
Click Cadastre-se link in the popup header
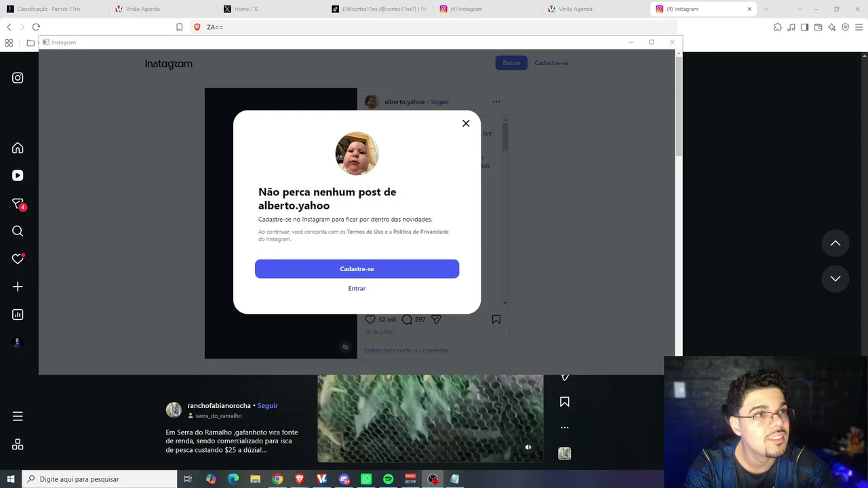pos(551,63)
